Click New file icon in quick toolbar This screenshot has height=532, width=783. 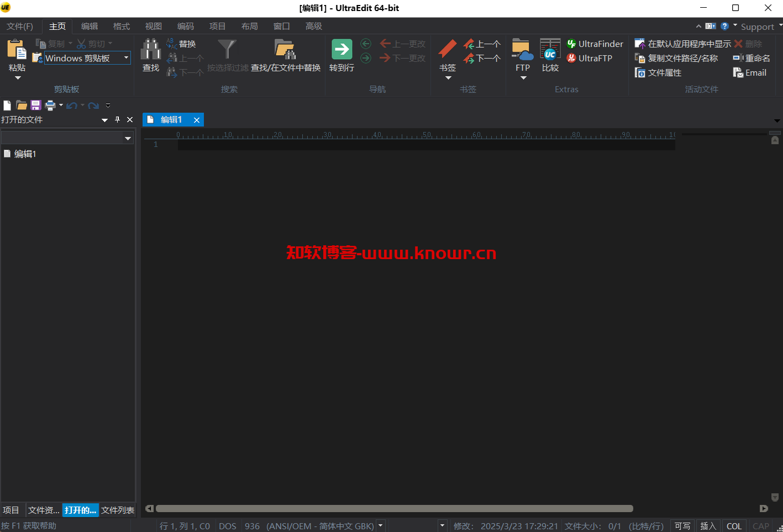pos(7,105)
